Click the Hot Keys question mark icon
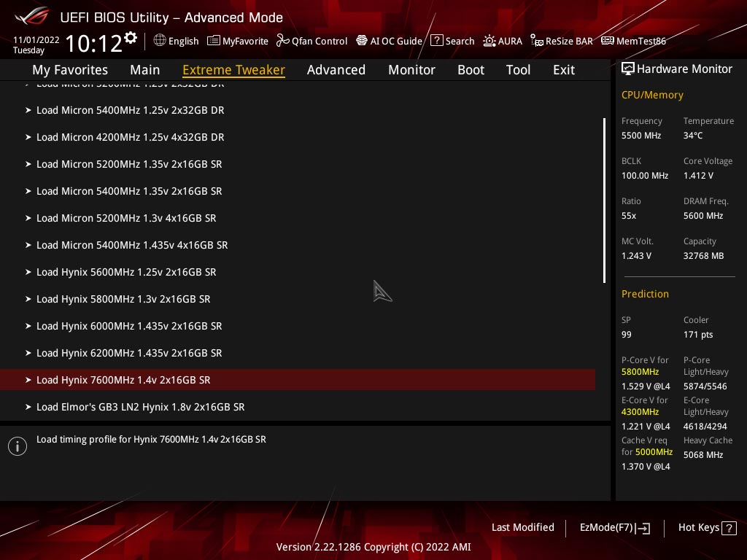The height and width of the screenshot is (560, 747). pyautogui.click(x=729, y=528)
